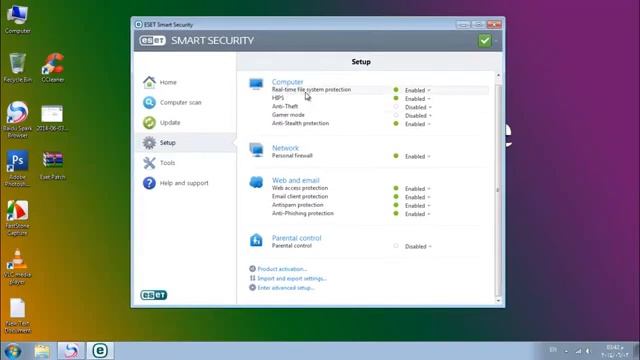Click Import and export settings link
The image size is (640, 360).
pyautogui.click(x=292, y=278)
